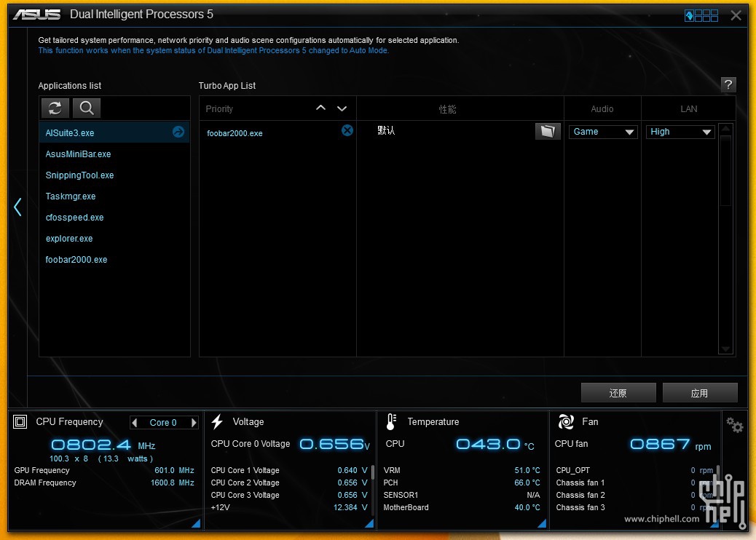Viewport: 756px width, 540px height.
Task: Expand the CPU Frequency panel corner triangle
Action: pos(196,523)
